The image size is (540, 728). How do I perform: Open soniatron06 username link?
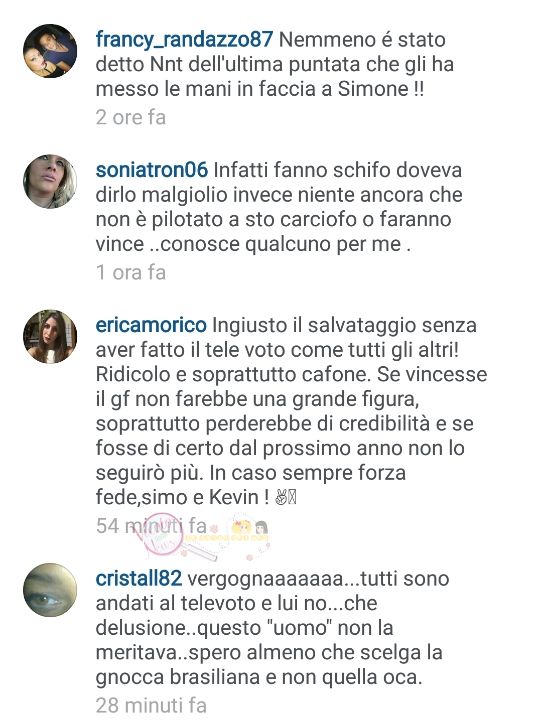(x=152, y=170)
